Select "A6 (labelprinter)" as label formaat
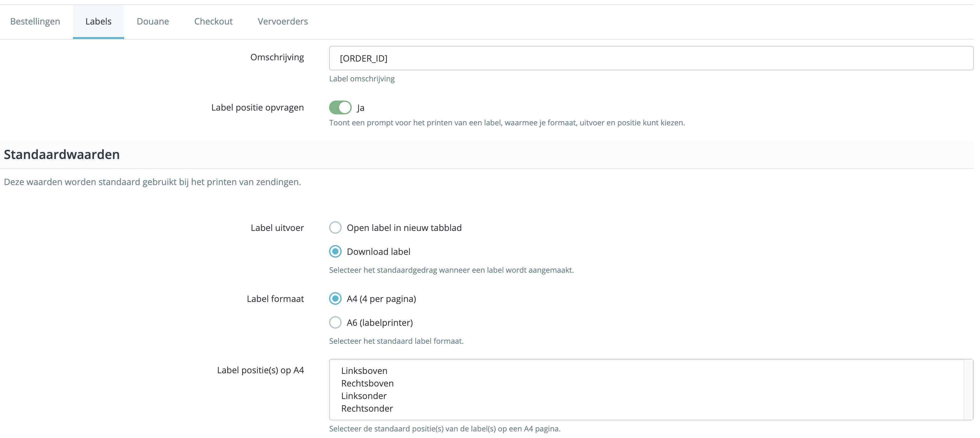980x438 pixels. click(335, 322)
